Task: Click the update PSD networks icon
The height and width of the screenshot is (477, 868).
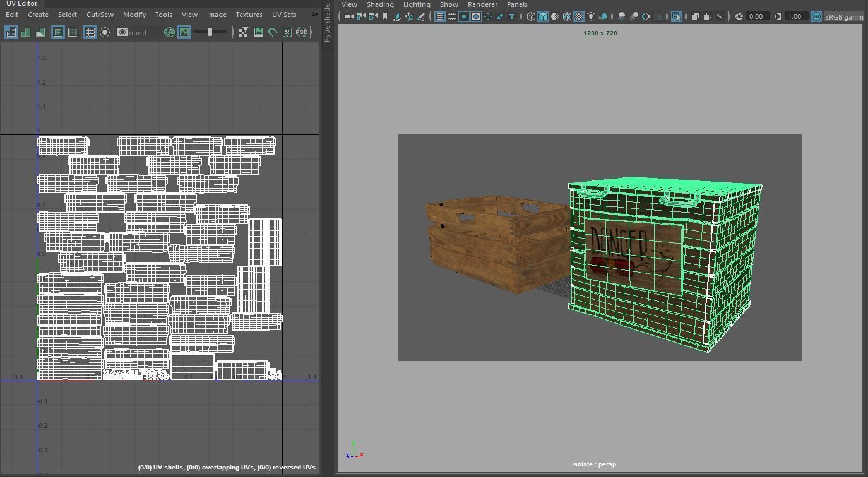Action: 302,32
